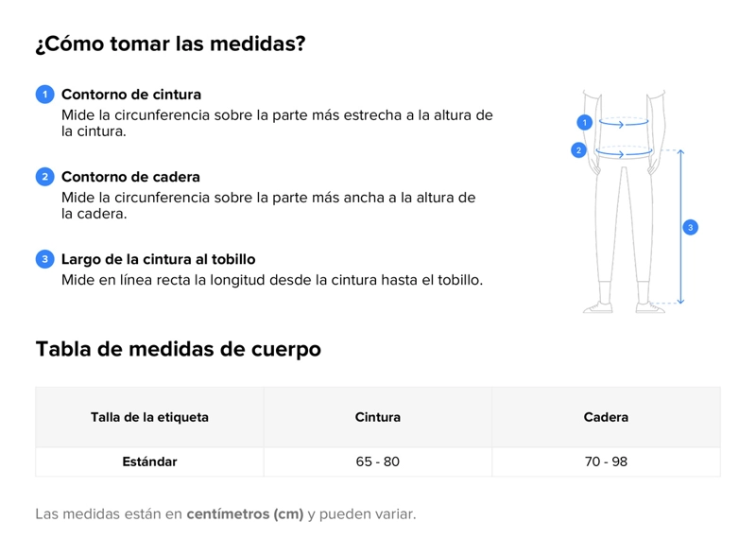Image resolution: width=756 pixels, height=557 pixels.
Task: Click the "Cintura" column header
Action: (377, 417)
